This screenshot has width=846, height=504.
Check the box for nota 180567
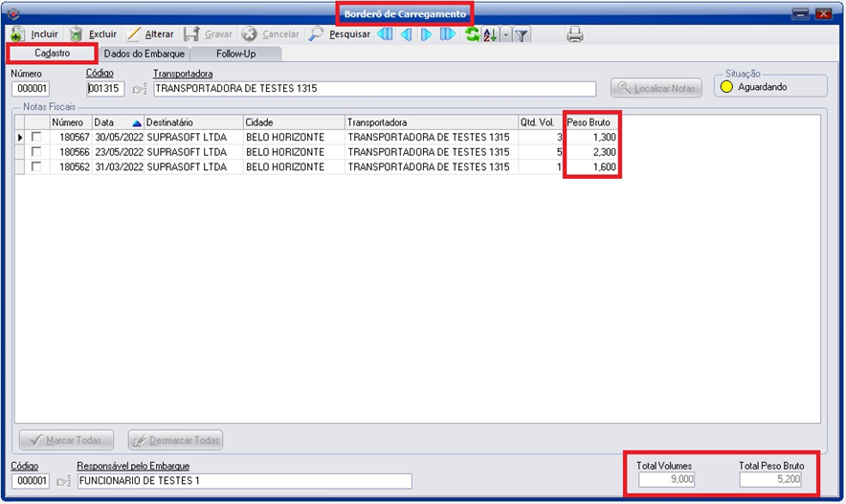click(36, 138)
